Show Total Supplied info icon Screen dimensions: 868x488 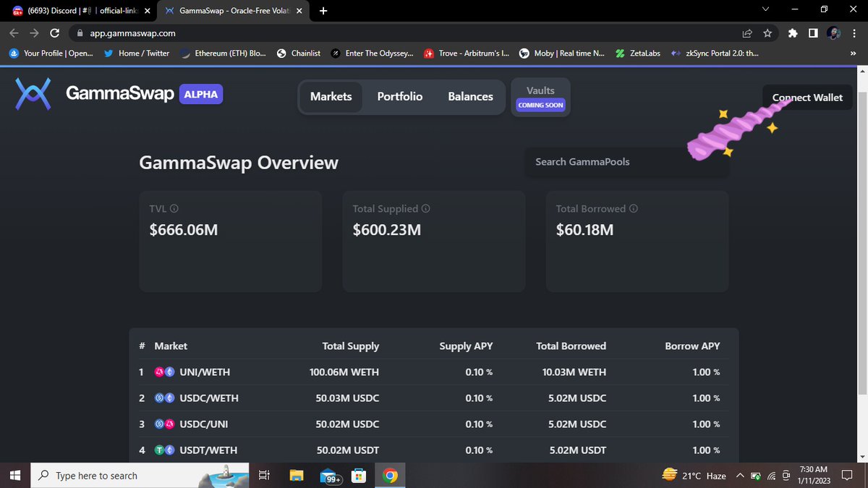point(425,208)
